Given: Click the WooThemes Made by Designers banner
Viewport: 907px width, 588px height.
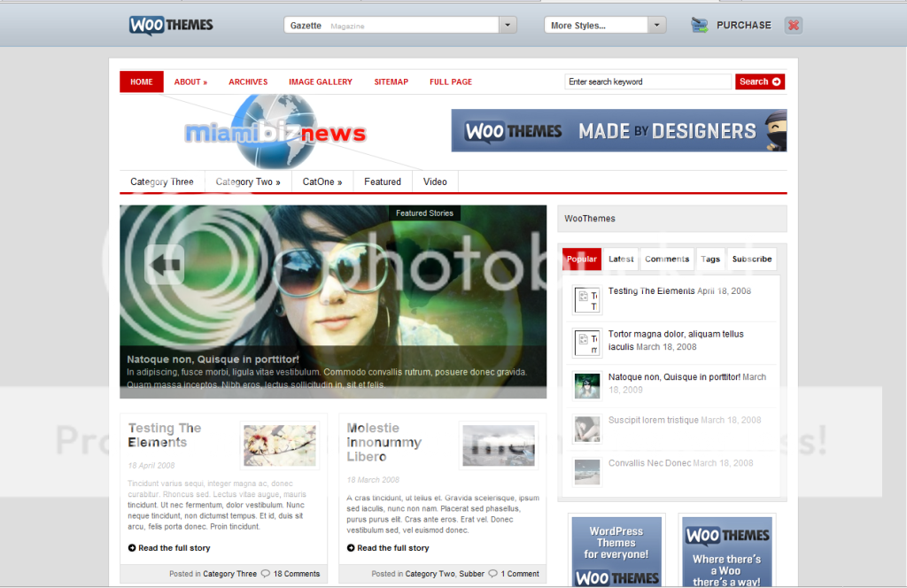Looking at the screenshot, I should click(x=619, y=131).
